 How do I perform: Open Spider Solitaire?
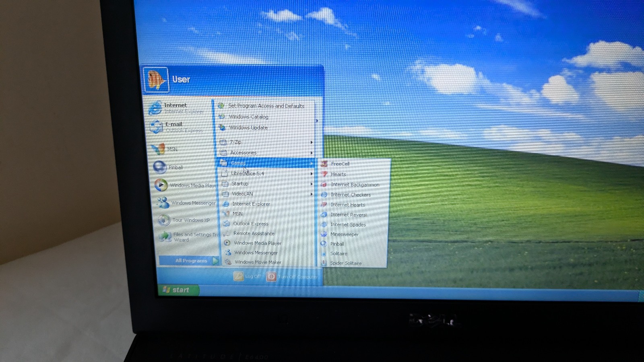(353, 263)
